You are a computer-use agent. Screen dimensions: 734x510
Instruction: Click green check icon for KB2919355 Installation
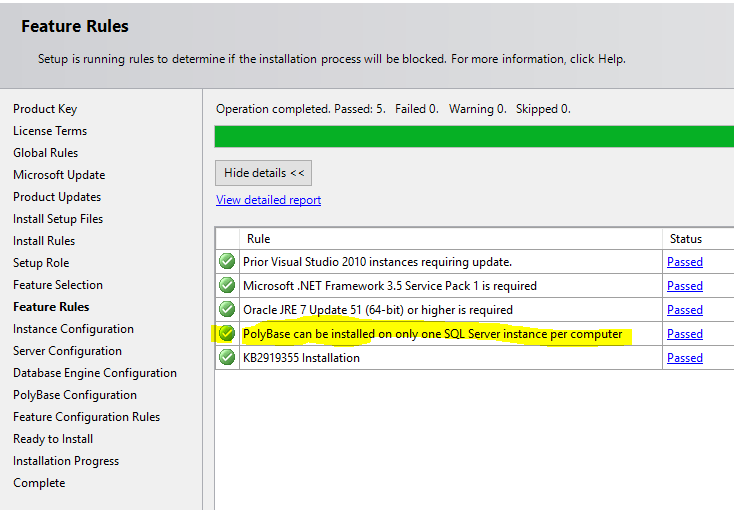(x=227, y=358)
